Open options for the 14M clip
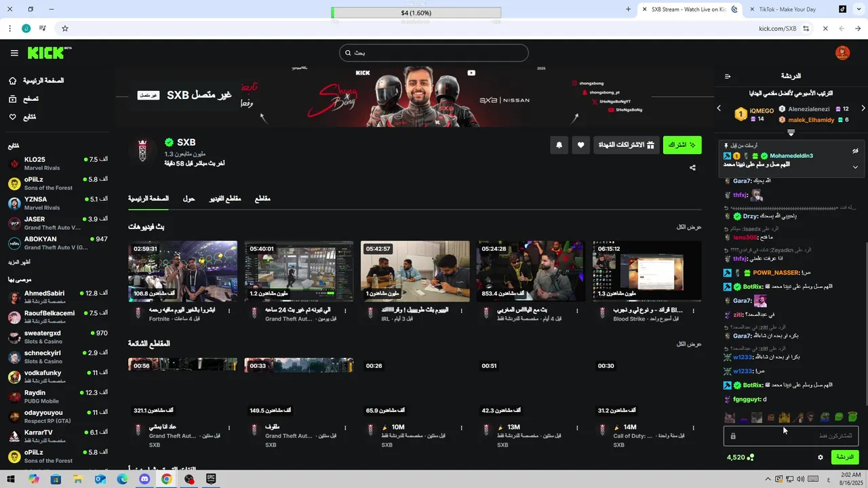The image size is (868, 488). 693,428
